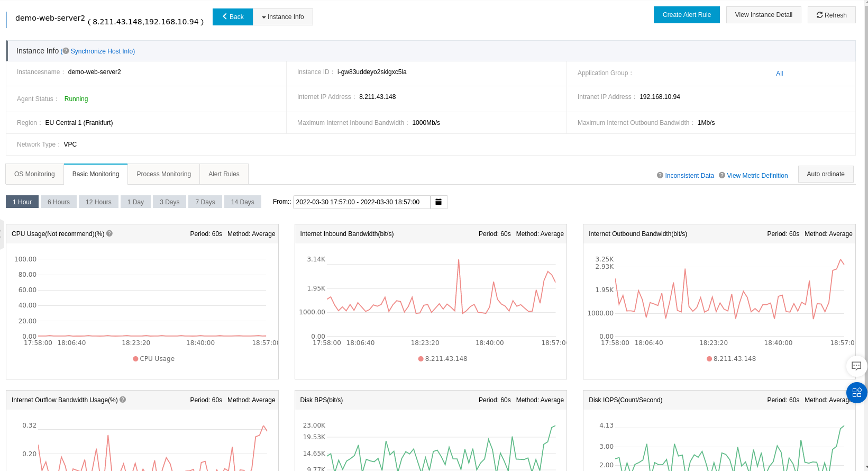Viewport: 868px width, 471px height.
Task: Select the 1 Day time range
Action: point(135,202)
